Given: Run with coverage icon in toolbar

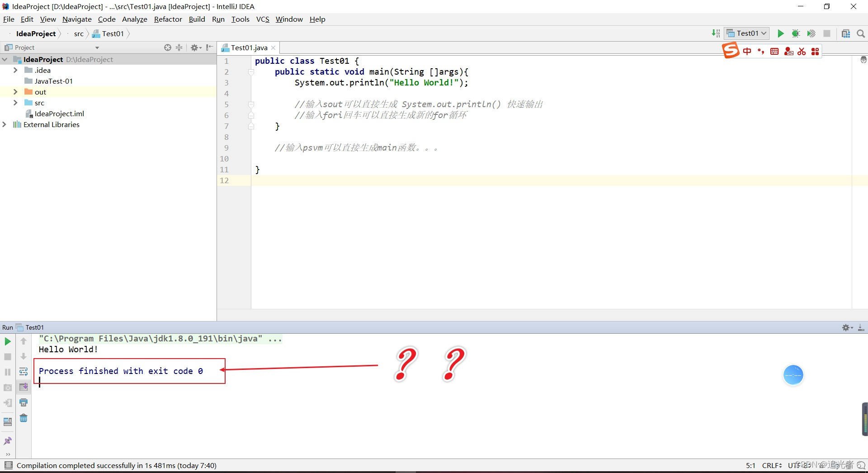Looking at the screenshot, I should (x=811, y=33).
